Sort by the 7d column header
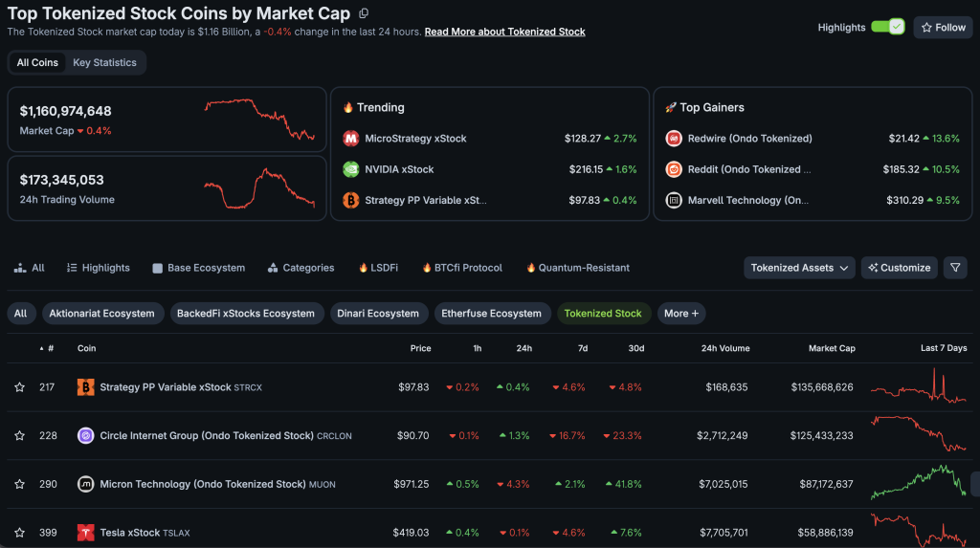Screen dimensions: 980x548 pyautogui.click(x=583, y=348)
